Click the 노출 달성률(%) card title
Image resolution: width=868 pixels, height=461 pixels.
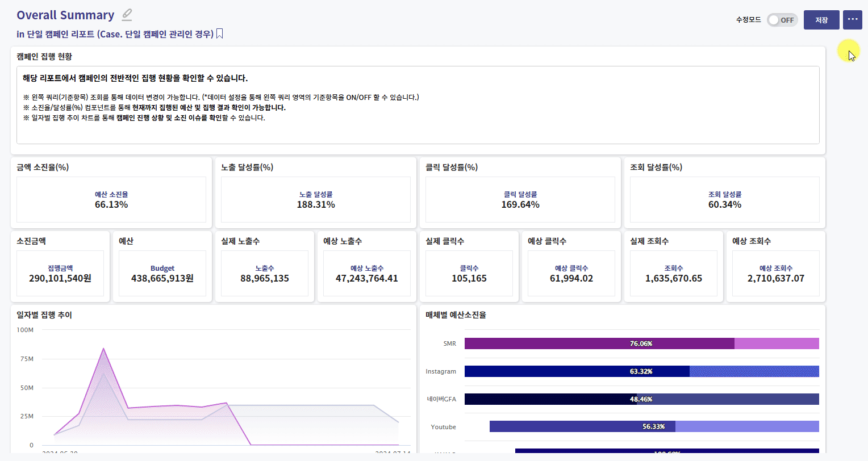pyautogui.click(x=247, y=167)
